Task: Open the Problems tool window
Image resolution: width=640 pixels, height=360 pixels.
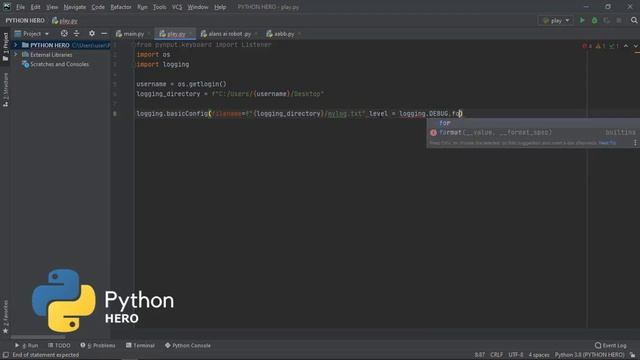Action: (x=98, y=345)
